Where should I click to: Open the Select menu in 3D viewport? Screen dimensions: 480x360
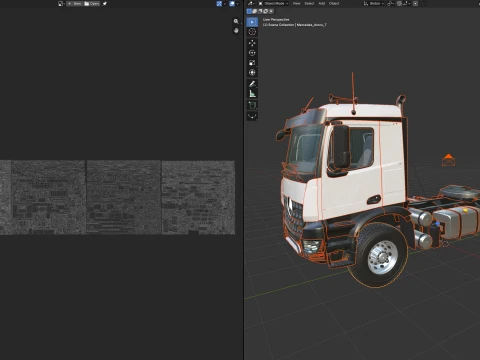pos(309,4)
